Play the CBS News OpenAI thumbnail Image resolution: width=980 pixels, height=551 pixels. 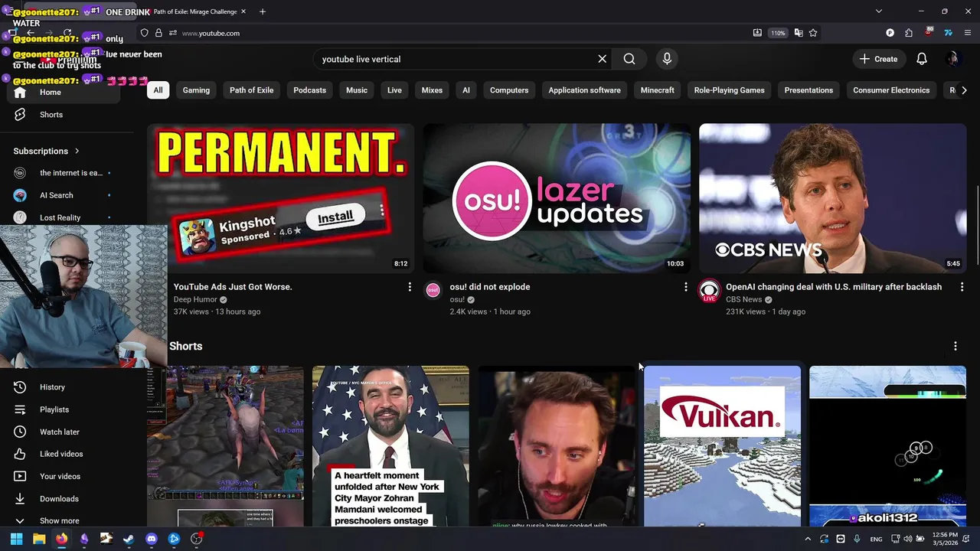pyautogui.click(x=833, y=198)
